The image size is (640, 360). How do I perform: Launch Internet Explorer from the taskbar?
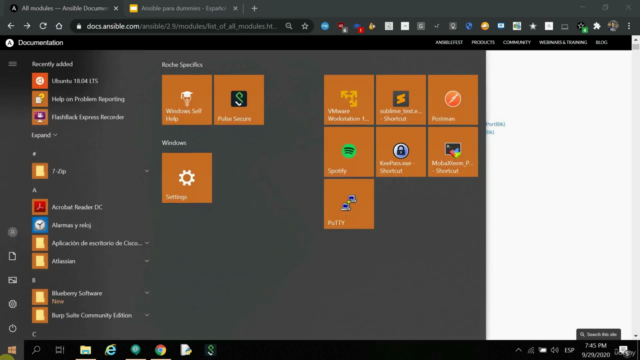coord(111,350)
